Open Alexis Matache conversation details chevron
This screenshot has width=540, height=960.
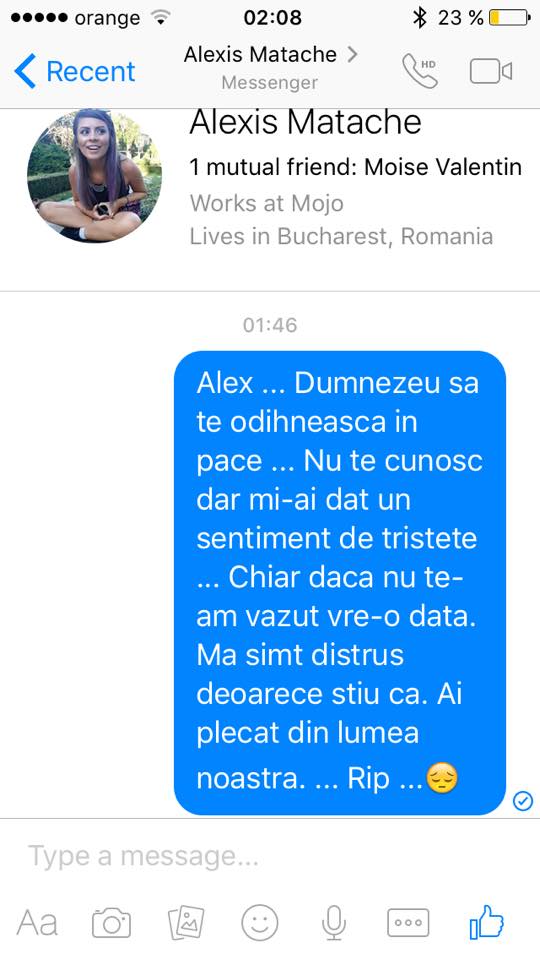tap(352, 54)
